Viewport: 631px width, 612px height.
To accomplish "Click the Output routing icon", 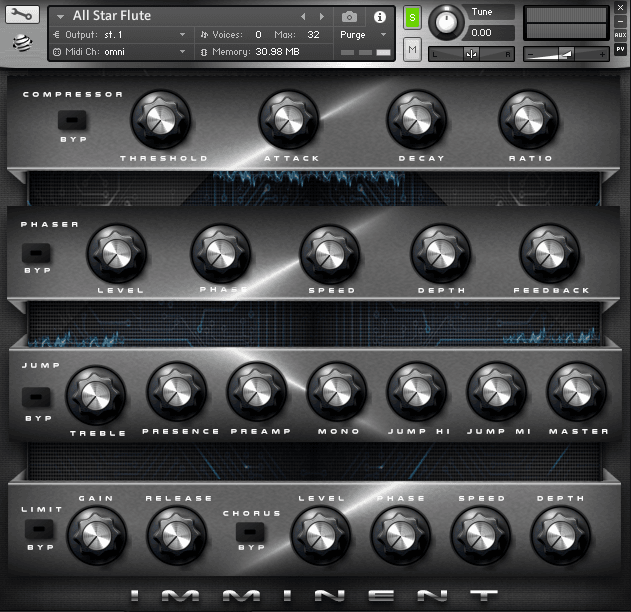I will click(x=56, y=35).
